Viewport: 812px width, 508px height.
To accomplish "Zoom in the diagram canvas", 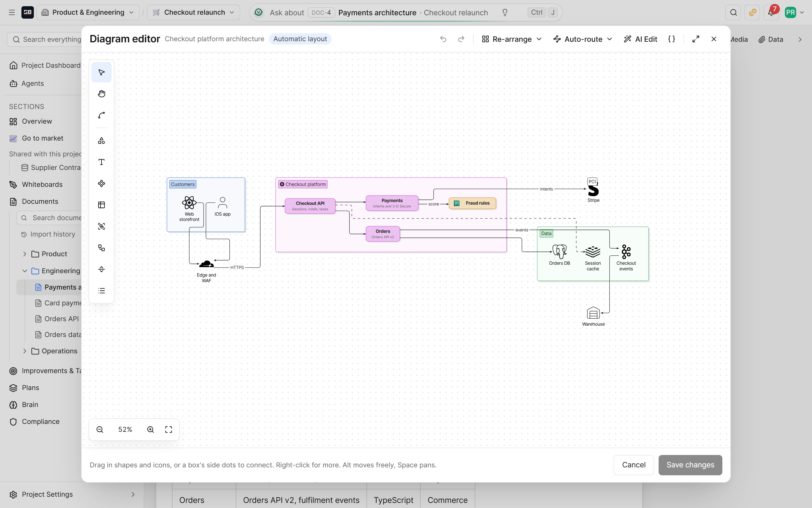I will (x=151, y=429).
